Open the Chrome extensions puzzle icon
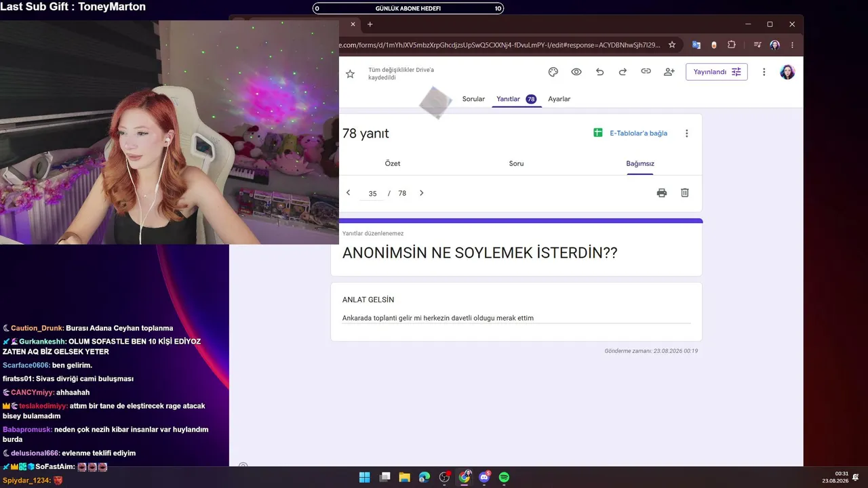The width and height of the screenshot is (868, 488). [x=732, y=45]
